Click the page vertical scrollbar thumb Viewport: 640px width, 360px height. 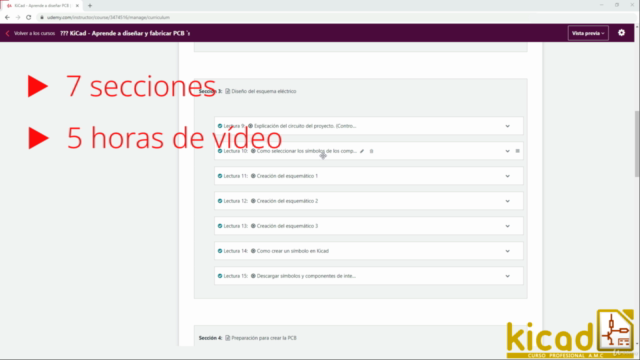coord(637,144)
